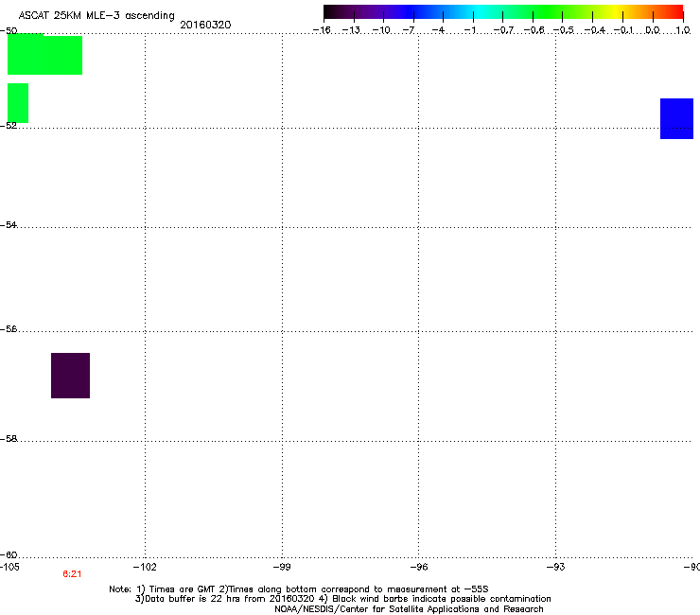700x615 pixels.
Task: Click the note line about Times are GMT
Action: [299, 589]
